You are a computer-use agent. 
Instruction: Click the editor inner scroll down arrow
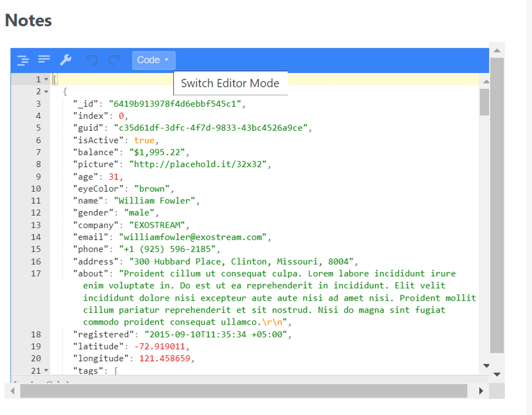pyautogui.click(x=486, y=366)
